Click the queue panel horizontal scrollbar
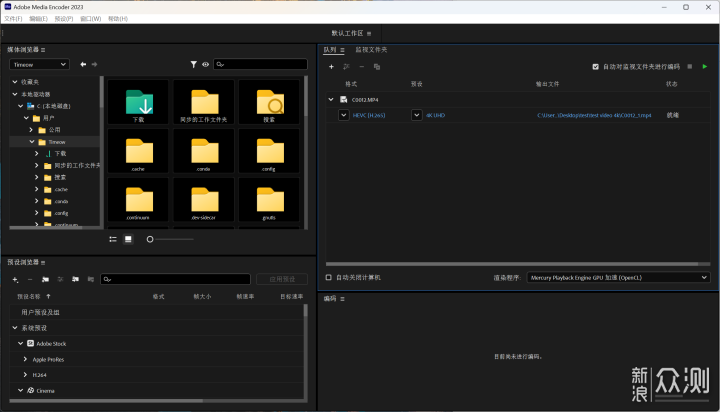Viewport: 720px width, 412px height. coord(512,264)
